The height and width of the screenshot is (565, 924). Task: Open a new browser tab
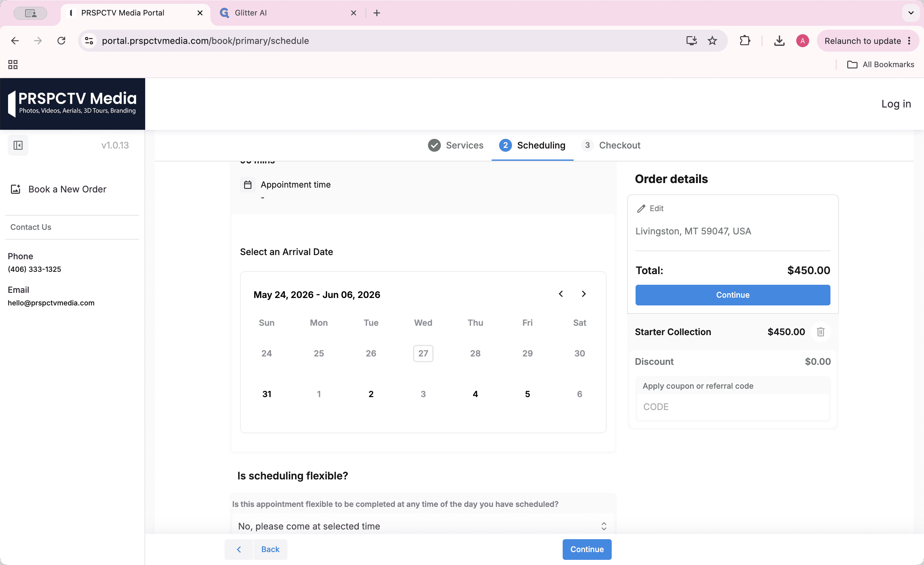(377, 13)
